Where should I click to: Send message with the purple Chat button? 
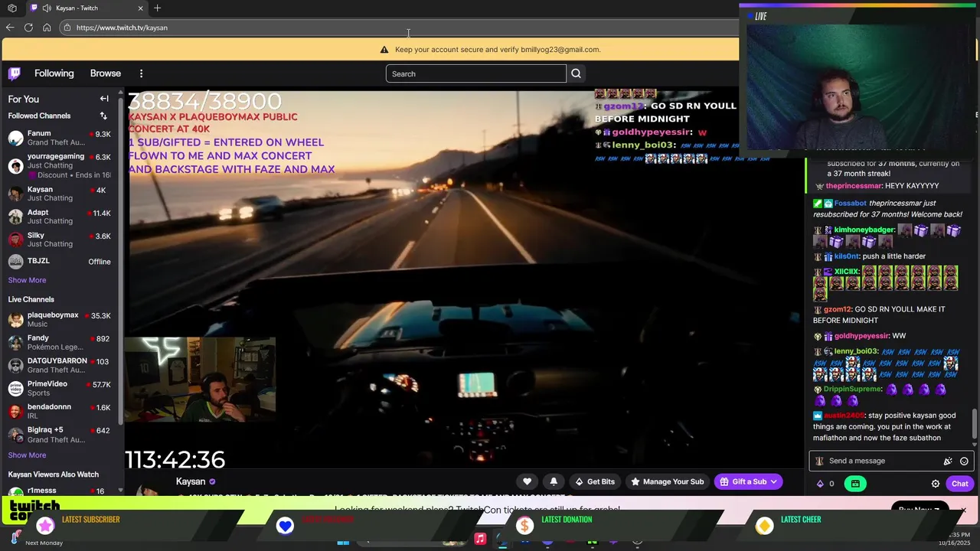pyautogui.click(x=959, y=484)
